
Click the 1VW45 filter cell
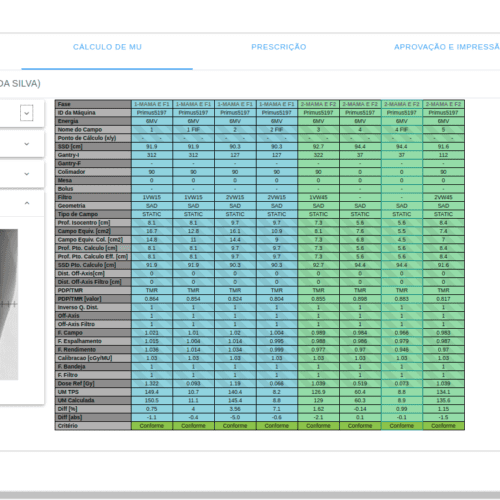tap(318, 197)
